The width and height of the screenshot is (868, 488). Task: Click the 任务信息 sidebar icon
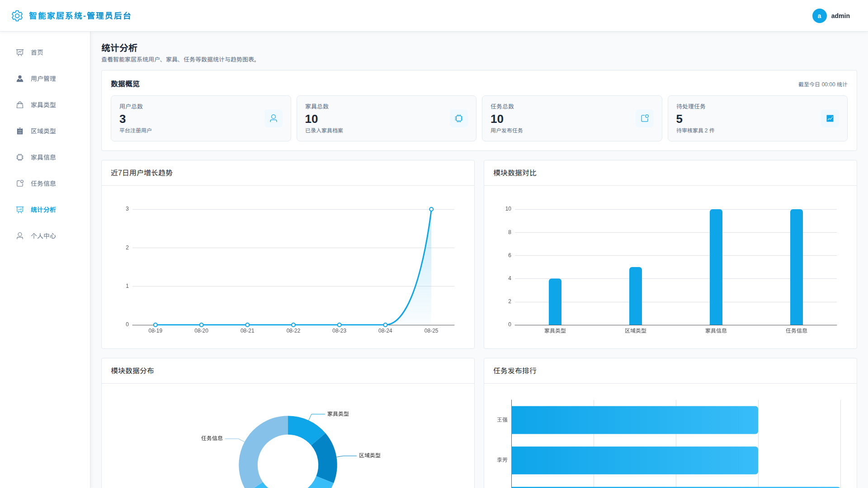[x=20, y=183]
